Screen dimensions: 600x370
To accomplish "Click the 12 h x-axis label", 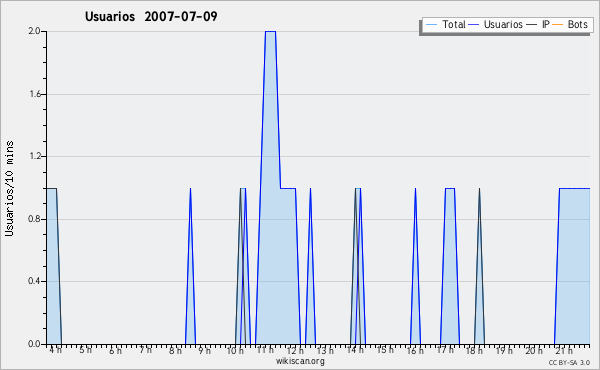I will 295,350.
